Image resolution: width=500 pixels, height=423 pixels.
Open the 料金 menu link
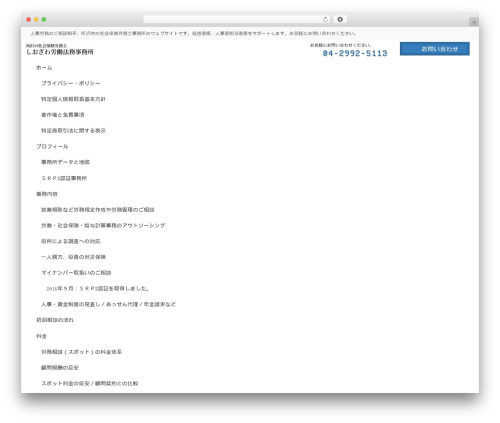(41, 336)
